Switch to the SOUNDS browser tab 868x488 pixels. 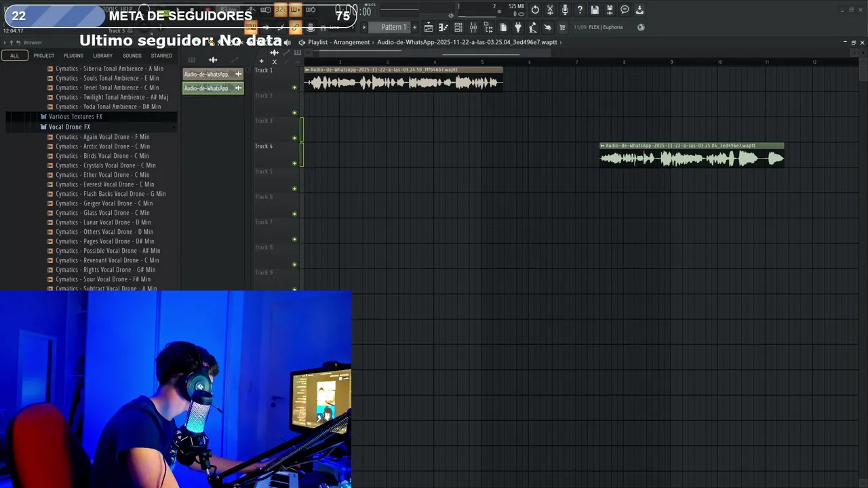pos(132,56)
